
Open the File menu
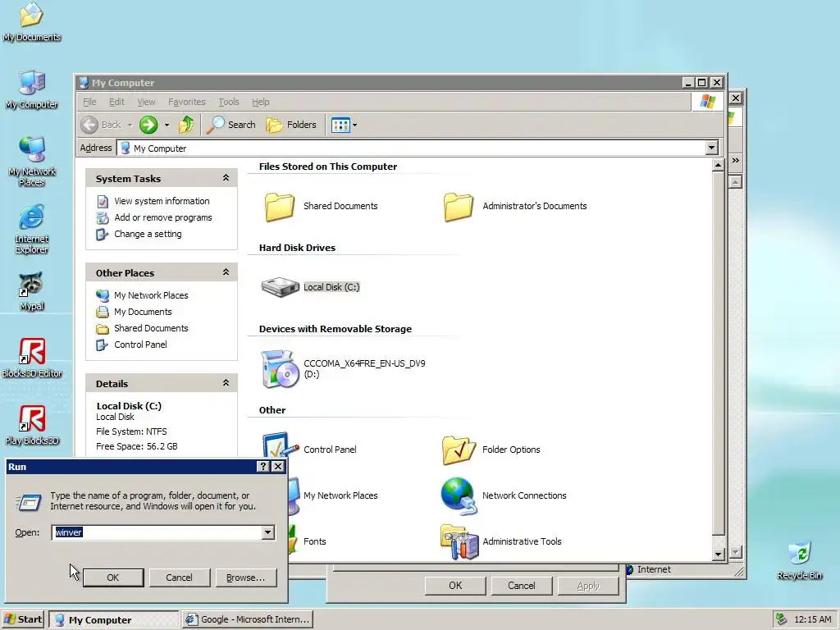(x=89, y=102)
